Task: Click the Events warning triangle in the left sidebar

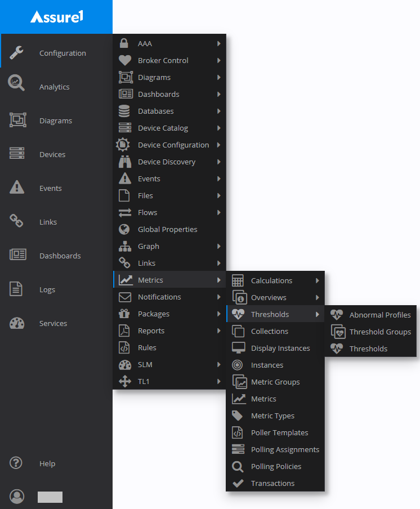Action: click(17, 187)
